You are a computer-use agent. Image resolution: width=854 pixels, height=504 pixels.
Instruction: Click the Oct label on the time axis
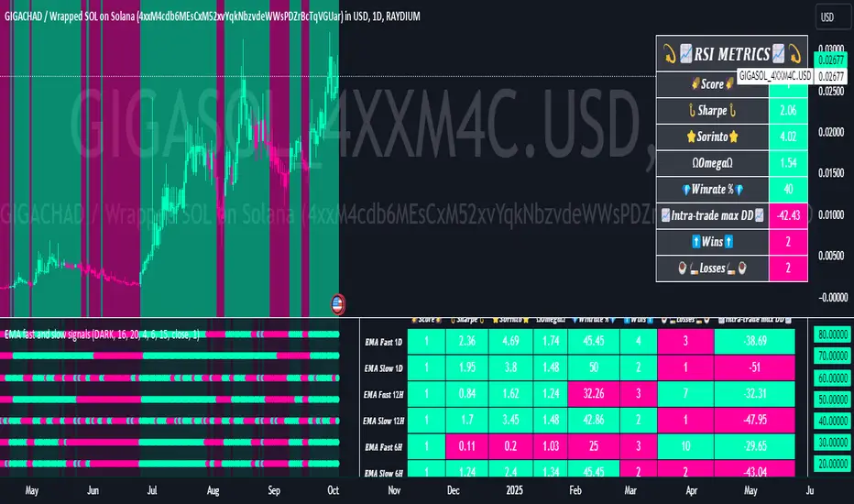tap(334, 490)
